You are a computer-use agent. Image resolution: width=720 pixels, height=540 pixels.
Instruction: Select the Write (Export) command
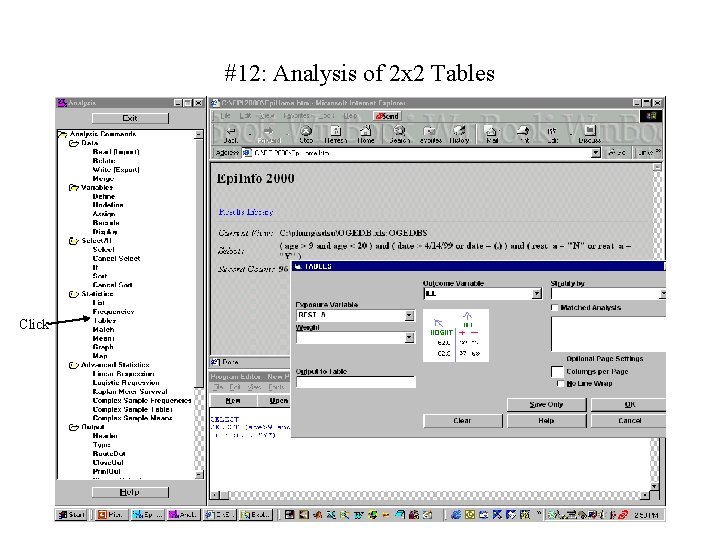click(116, 169)
